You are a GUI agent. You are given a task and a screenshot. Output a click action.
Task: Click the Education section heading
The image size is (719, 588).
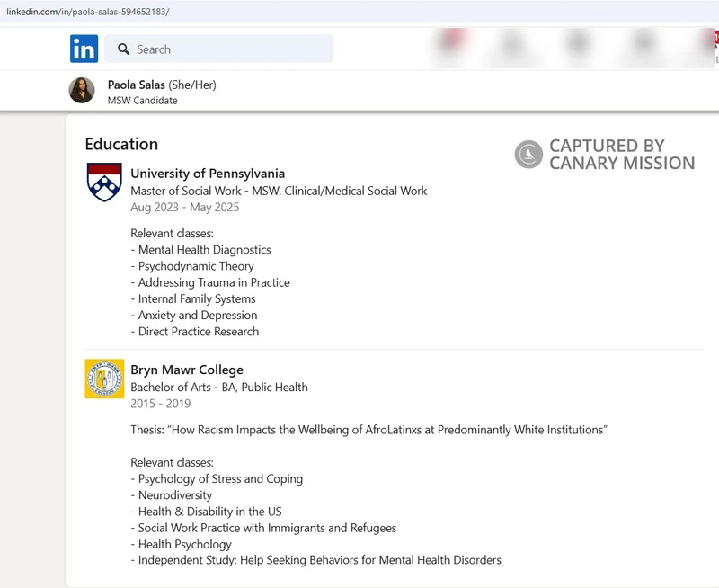click(x=121, y=144)
